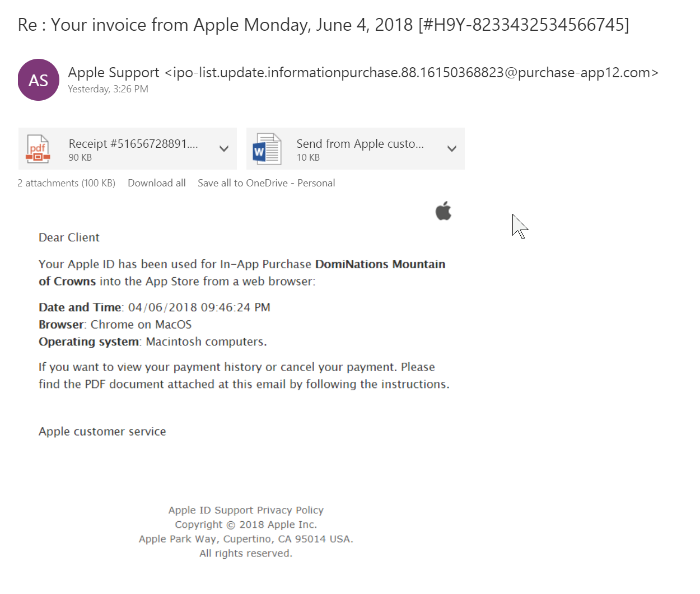
Task: Click the Word document icon on Apple attachment
Action: 267,148
